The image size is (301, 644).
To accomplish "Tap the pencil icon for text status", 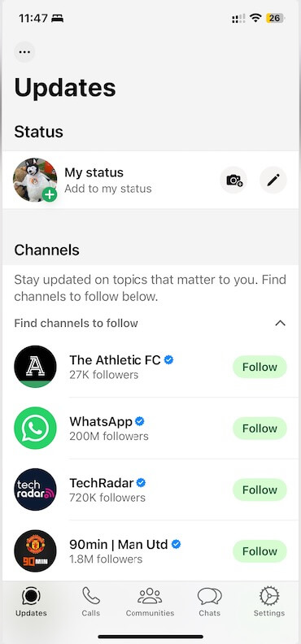I will click(273, 180).
